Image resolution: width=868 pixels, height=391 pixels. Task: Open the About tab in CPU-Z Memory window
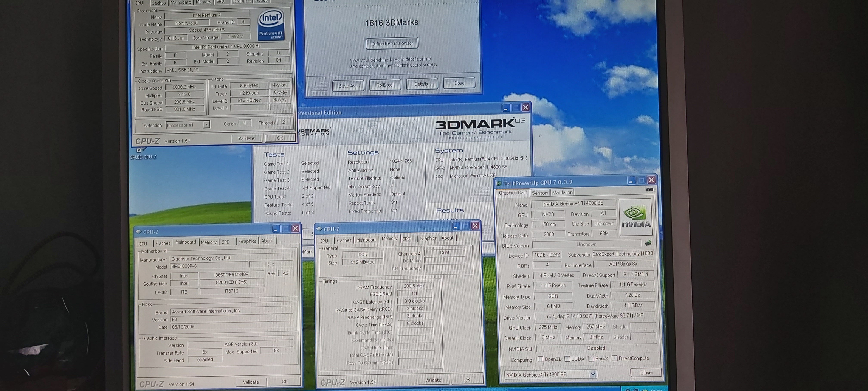[x=448, y=238]
